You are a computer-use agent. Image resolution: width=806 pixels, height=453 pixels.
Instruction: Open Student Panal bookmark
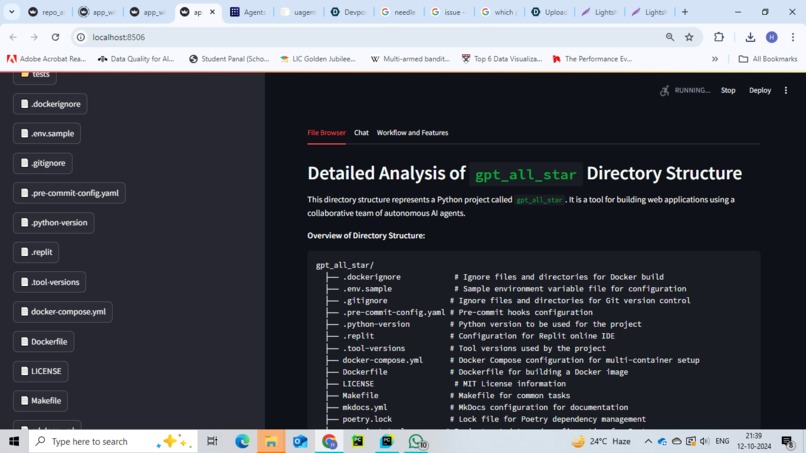coord(229,59)
